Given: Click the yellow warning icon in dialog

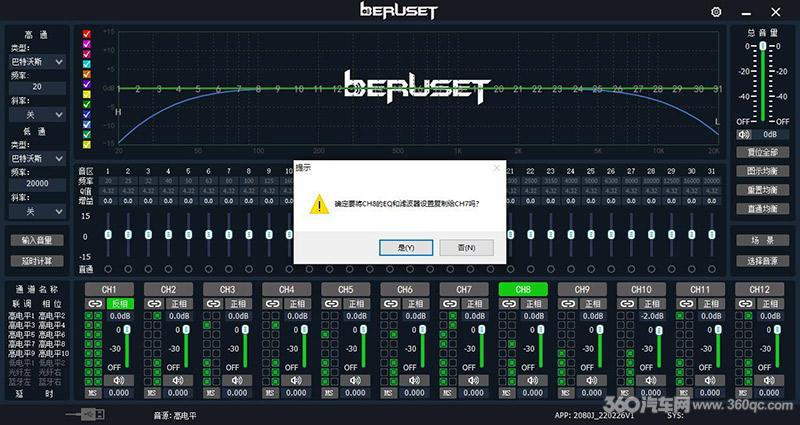Looking at the screenshot, I should click(319, 204).
